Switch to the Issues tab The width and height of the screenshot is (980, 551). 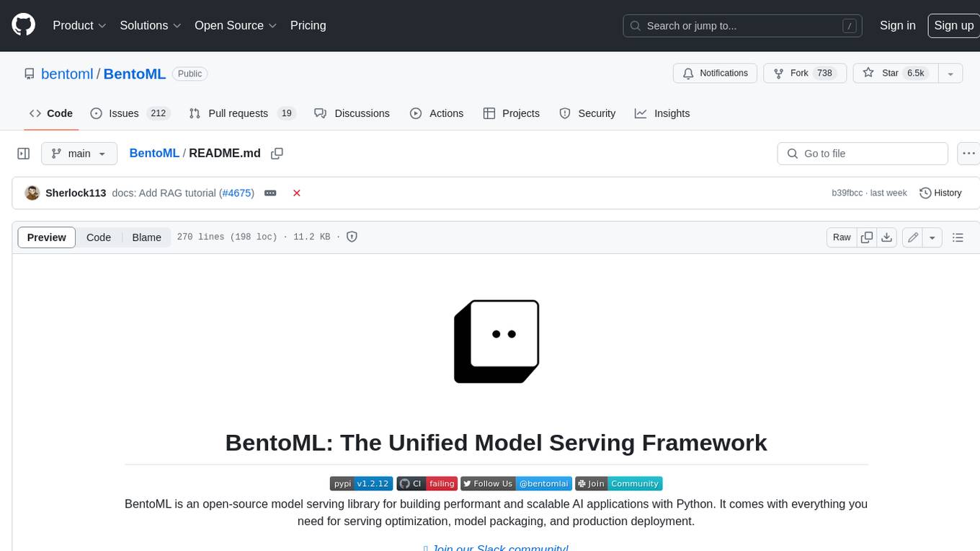(130, 113)
